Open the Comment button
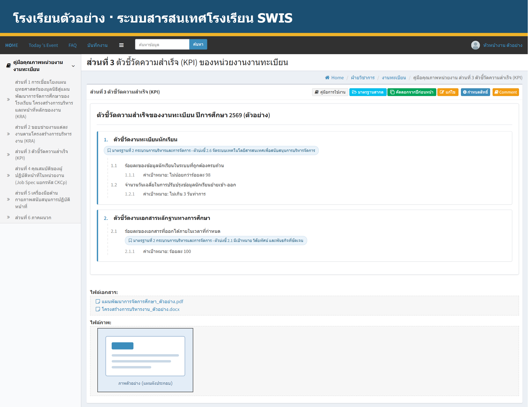Image resolution: width=532 pixels, height=407 pixels. (505, 92)
